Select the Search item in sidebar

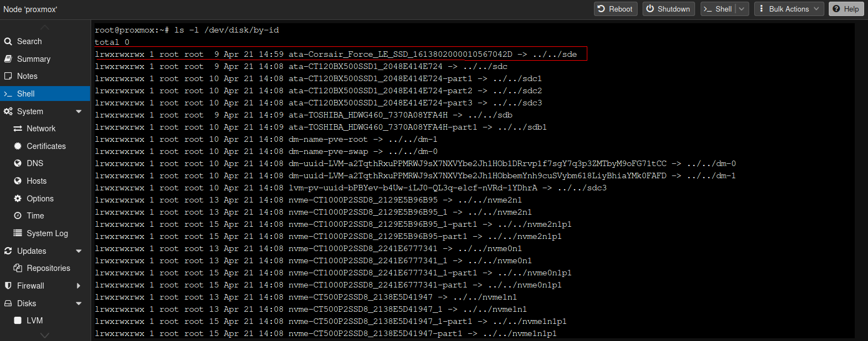[45, 41]
